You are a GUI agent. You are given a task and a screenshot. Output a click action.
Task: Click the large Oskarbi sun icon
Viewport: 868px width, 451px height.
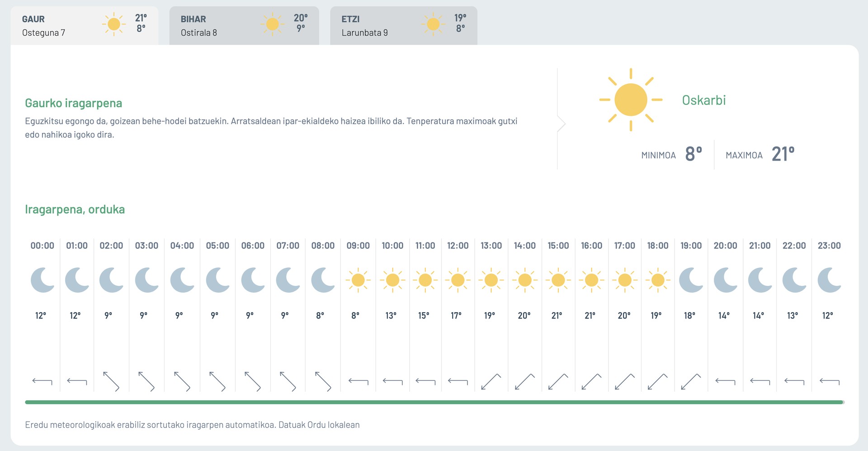point(631,100)
